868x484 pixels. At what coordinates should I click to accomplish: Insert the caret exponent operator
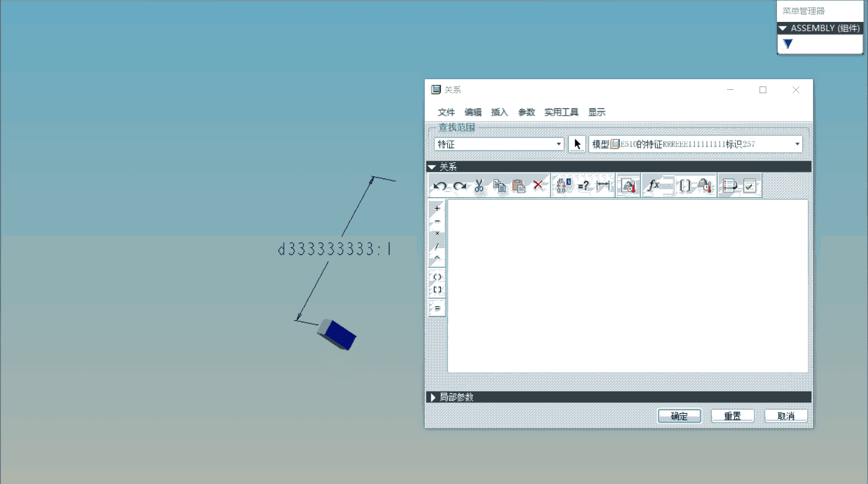[x=437, y=258]
